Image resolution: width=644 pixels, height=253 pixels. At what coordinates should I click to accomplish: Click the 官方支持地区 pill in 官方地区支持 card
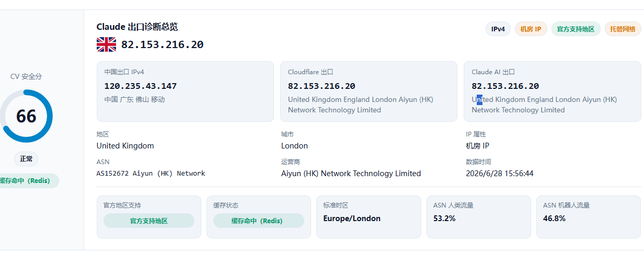point(149,221)
